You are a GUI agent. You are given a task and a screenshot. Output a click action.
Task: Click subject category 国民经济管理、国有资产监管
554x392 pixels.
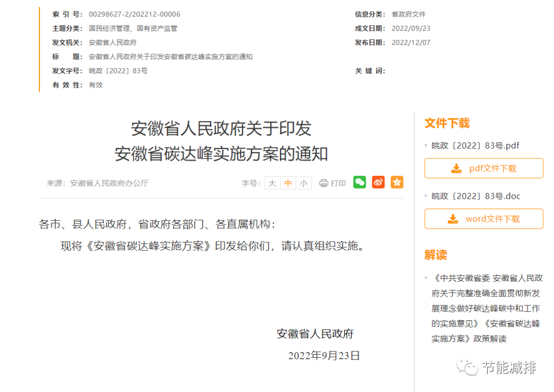[x=133, y=29]
